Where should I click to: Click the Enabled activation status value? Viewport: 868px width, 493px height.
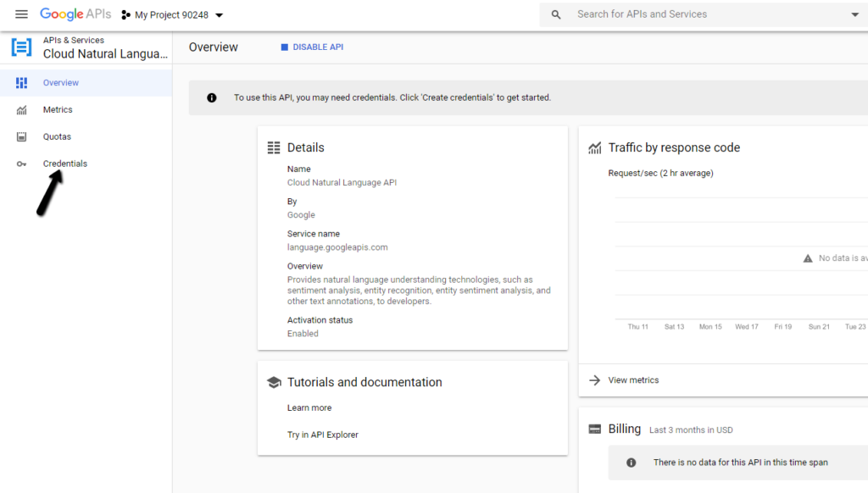(303, 334)
